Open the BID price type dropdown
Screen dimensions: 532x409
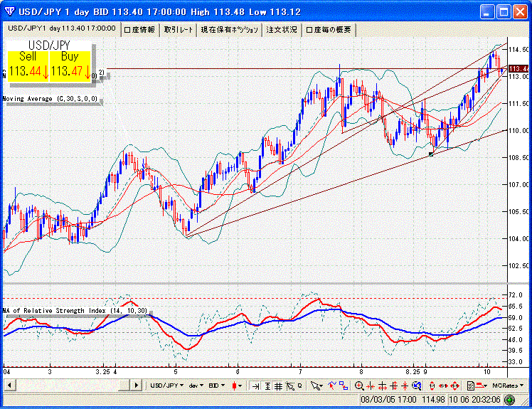(218, 386)
